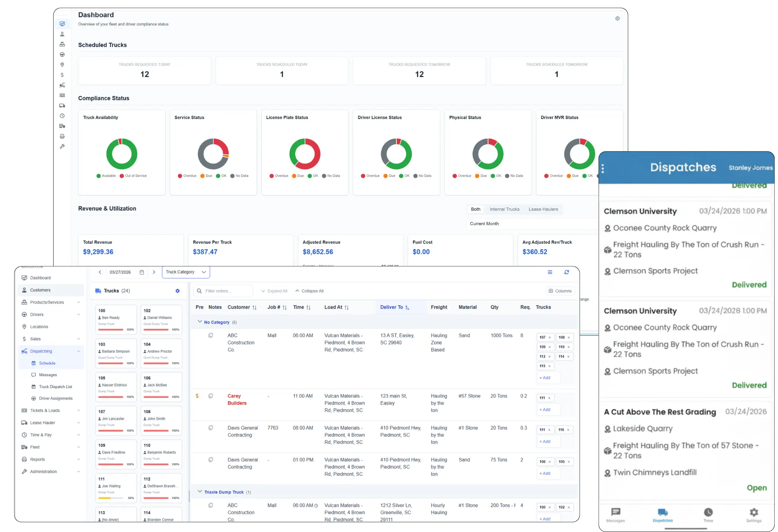
Task: Open the Dispatches three-dot menu
Action: click(603, 169)
